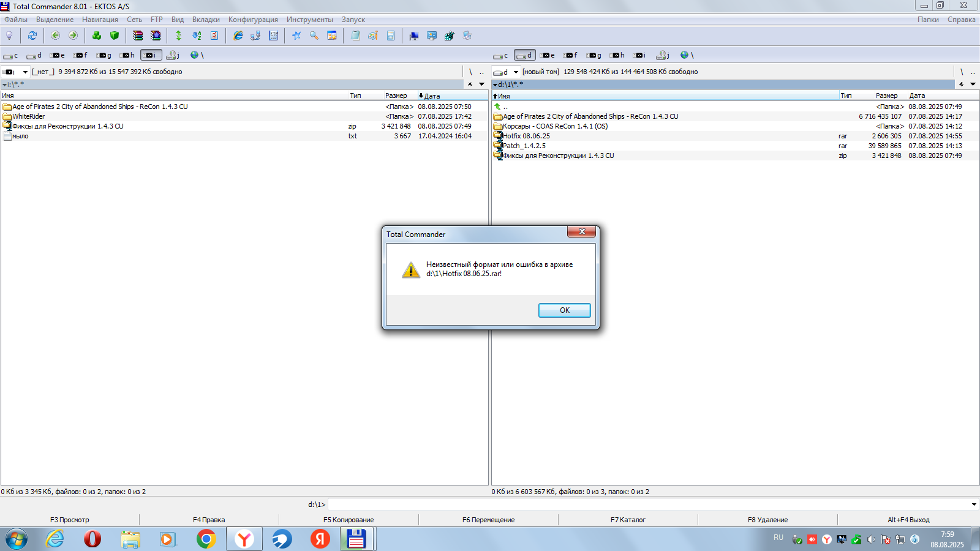This screenshot has height=551, width=980.
Task: Click the magnifier search files toolbar icon
Action: coord(314,36)
